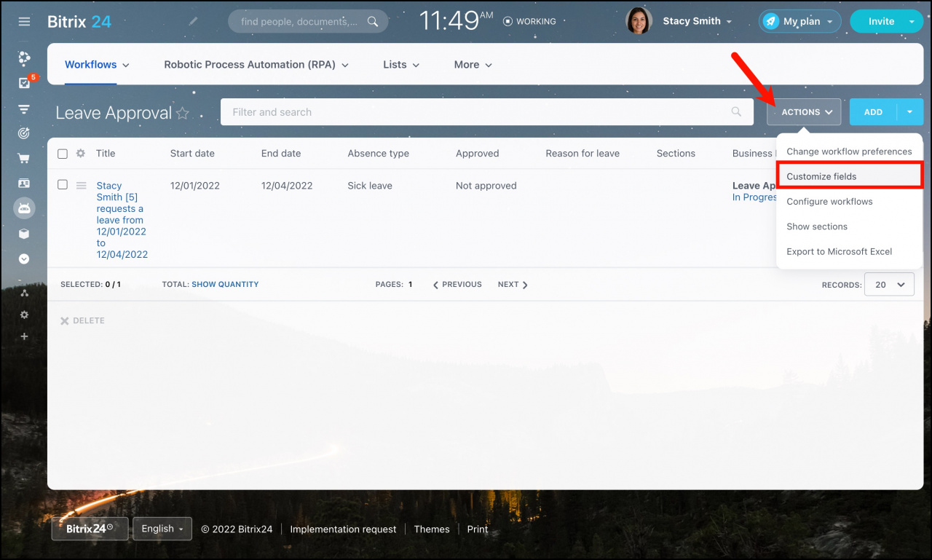Sort by End date column header
The height and width of the screenshot is (560, 932).
click(x=281, y=154)
